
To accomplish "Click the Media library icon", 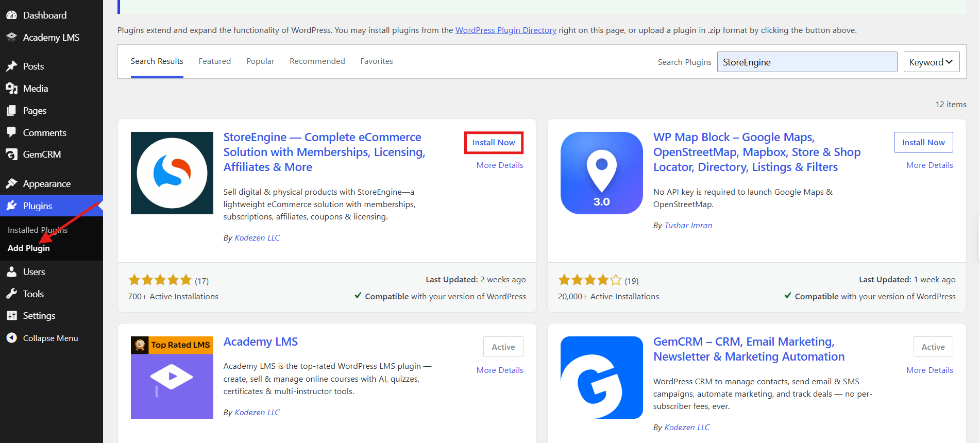I will point(11,88).
